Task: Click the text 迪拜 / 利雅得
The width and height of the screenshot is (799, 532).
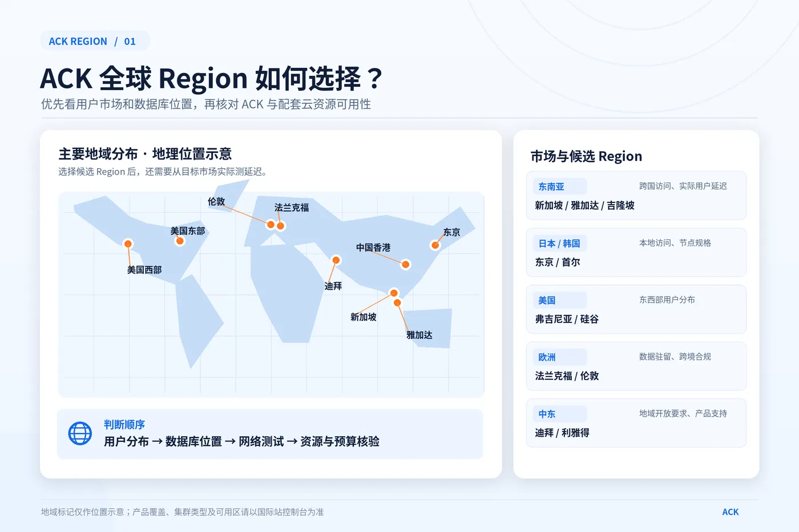Action: [x=562, y=433]
